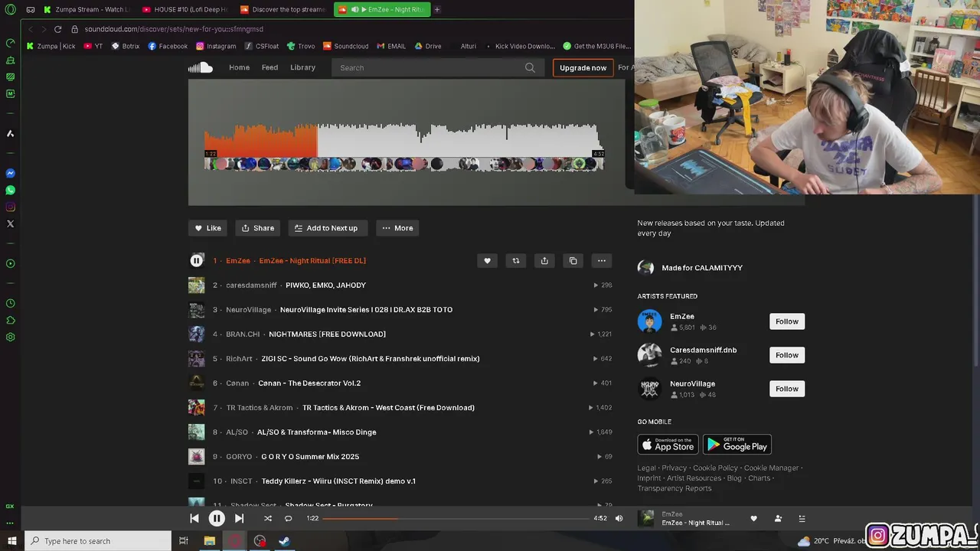Image resolution: width=980 pixels, height=551 pixels.
Task: Follow NeuroVillage
Action: click(787, 389)
